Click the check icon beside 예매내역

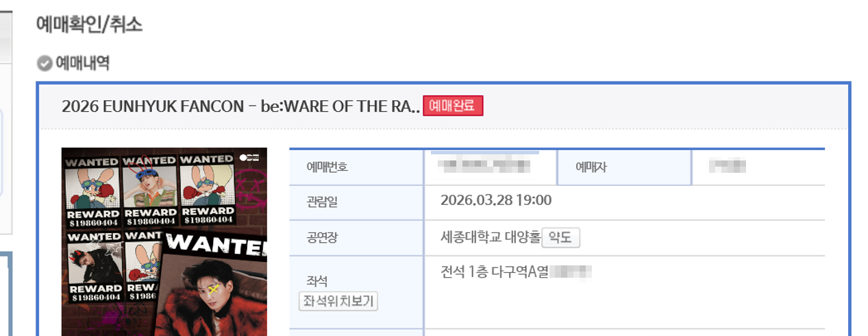coord(45,64)
